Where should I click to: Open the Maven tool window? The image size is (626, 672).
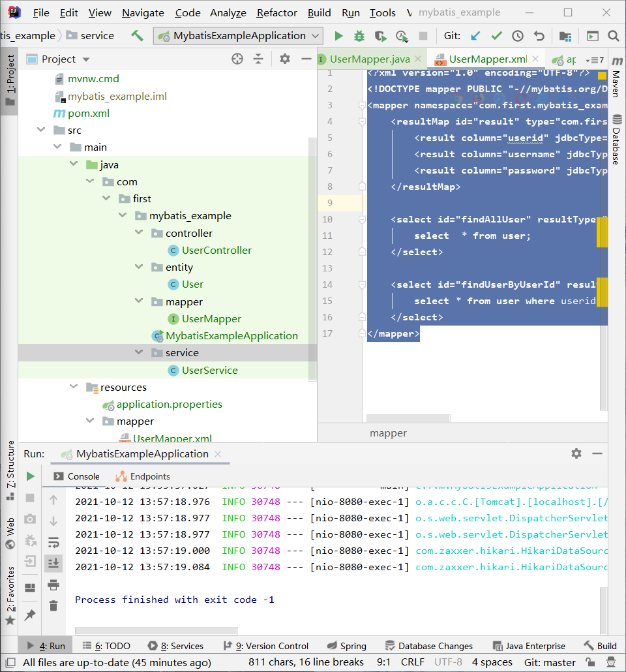click(617, 83)
